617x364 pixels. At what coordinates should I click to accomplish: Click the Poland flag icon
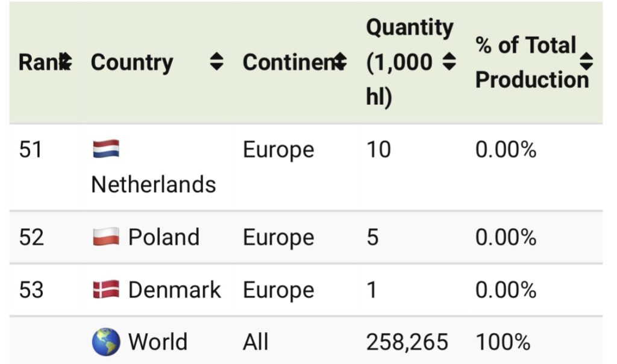(x=106, y=237)
